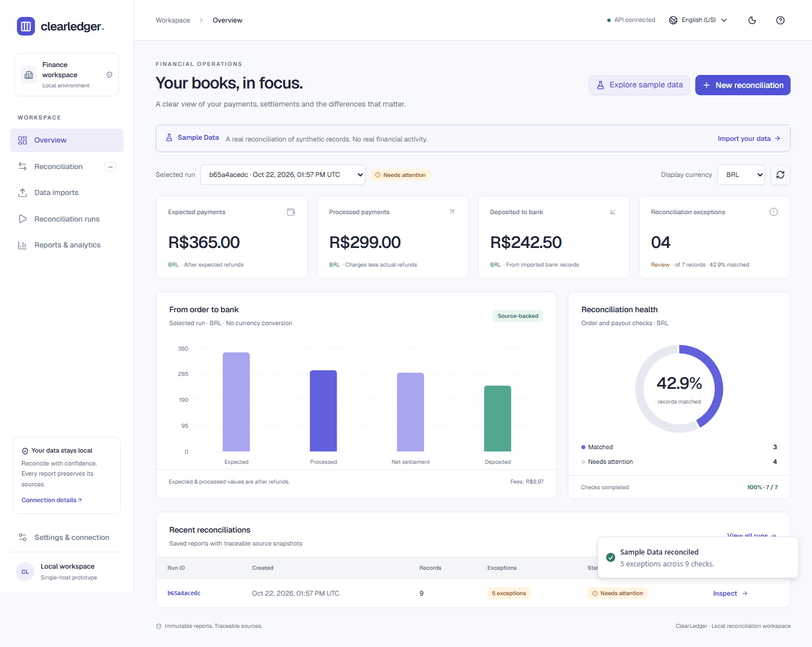The height and width of the screenshot is (647, 812).
Task: Open Settings & connection
Action: click(67, 538)
